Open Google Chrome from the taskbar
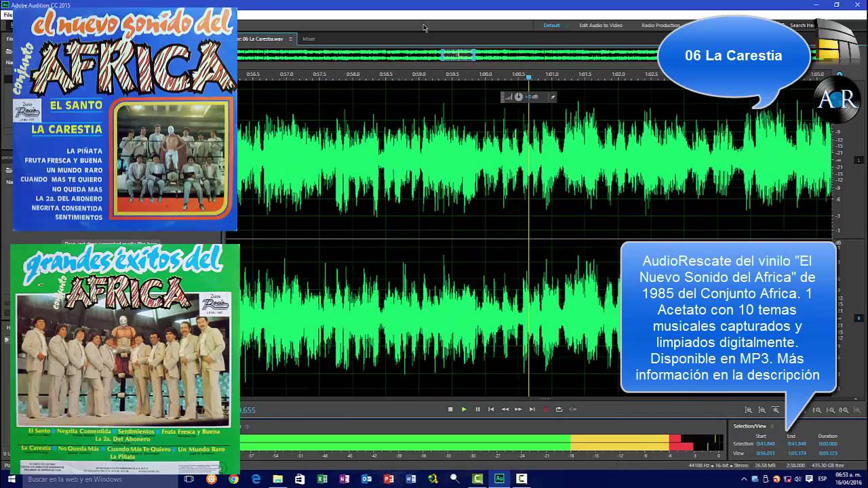The image size is (868, 488). (x=233, y=479)
